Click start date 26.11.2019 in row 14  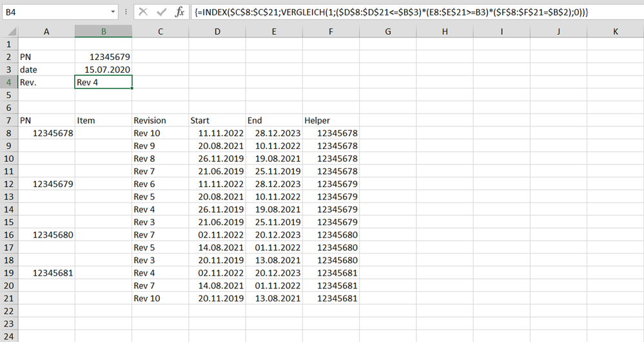pyautogui.click(x=217, y=209)
